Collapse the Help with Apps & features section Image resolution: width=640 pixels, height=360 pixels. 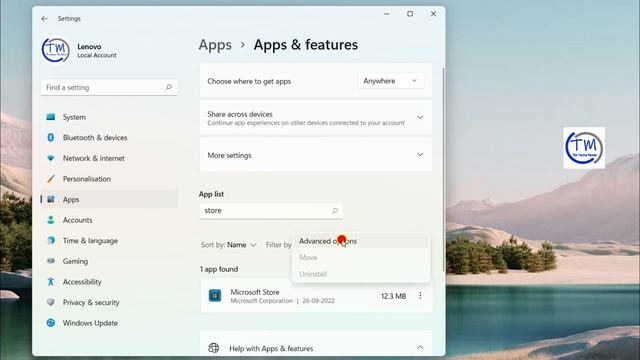pos(420,348)
